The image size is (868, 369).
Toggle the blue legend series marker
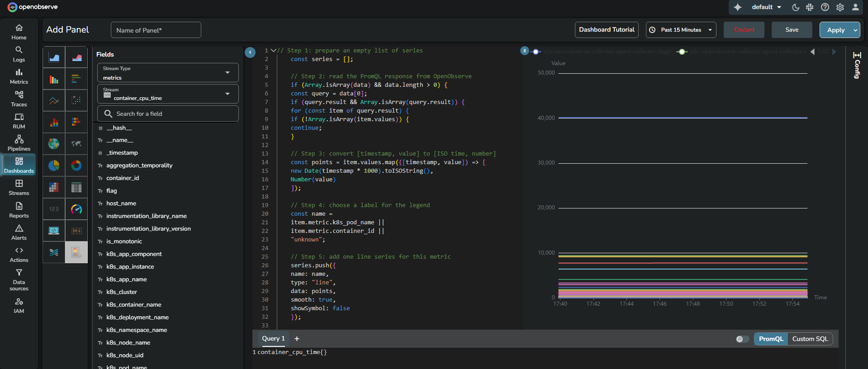coord(536,52)
